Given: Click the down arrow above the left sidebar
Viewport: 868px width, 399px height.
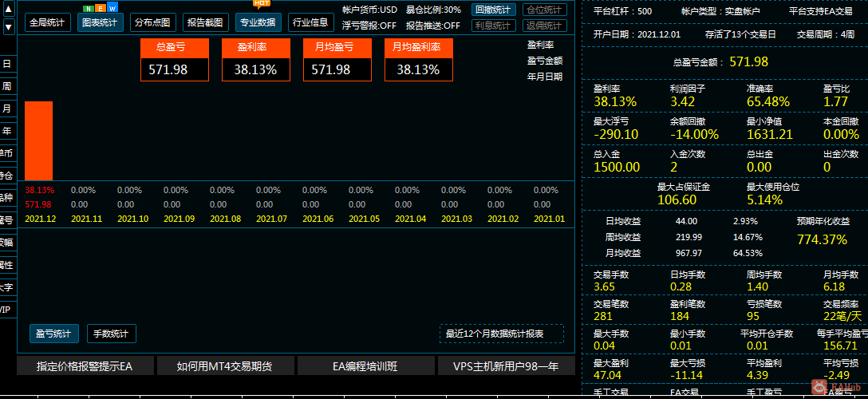Looking at the screenshot, I should point(9,26).
